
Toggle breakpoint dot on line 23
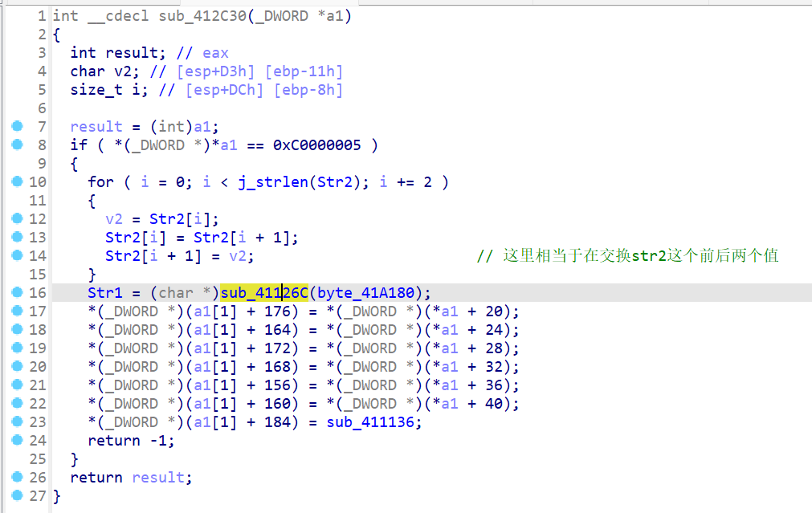tap(17, 421)
